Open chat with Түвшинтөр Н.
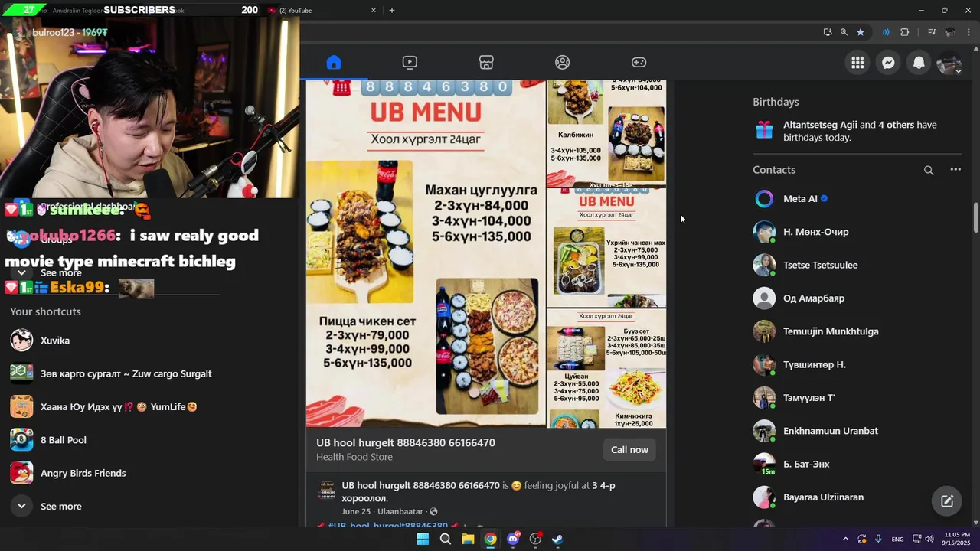 tap(857, 364)
